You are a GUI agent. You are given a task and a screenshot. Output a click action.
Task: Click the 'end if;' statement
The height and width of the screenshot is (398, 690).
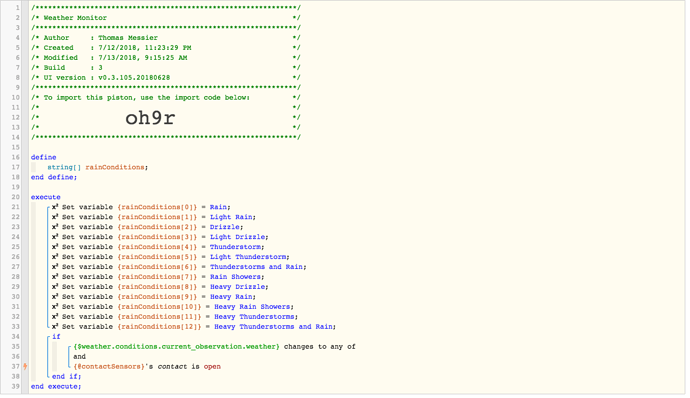tap(66, 376)
